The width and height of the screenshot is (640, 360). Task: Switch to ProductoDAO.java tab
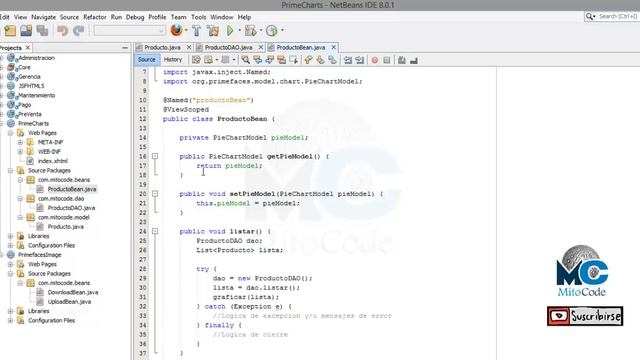click(x=228, y=48)
